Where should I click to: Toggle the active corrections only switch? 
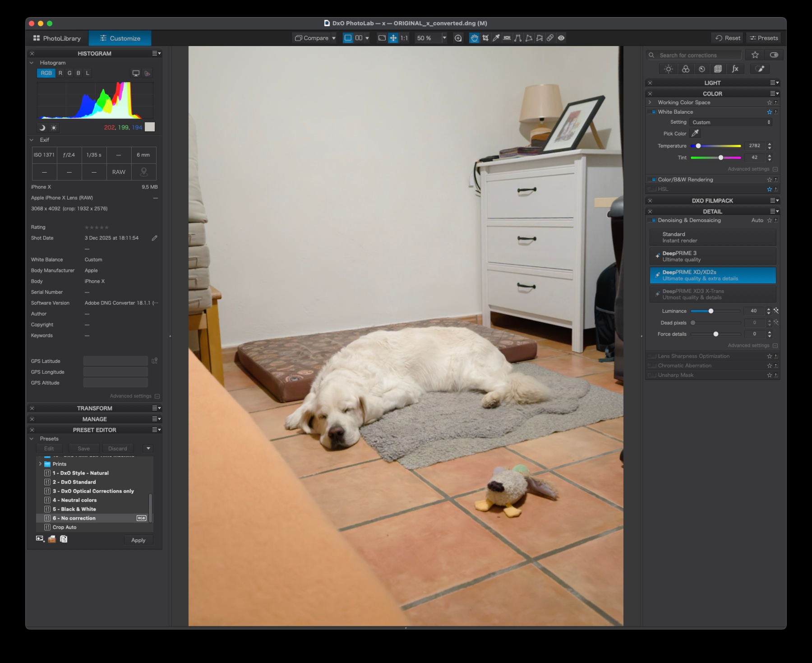click(775, 55)
